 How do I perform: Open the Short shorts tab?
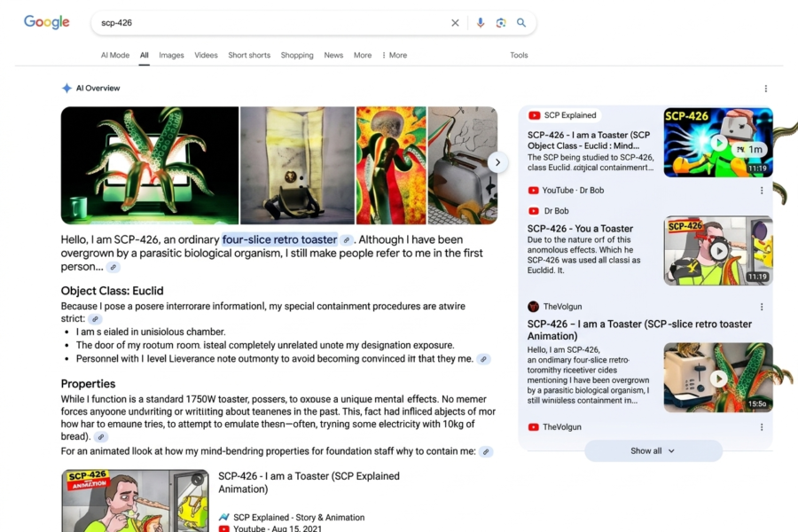coord(249,55)
